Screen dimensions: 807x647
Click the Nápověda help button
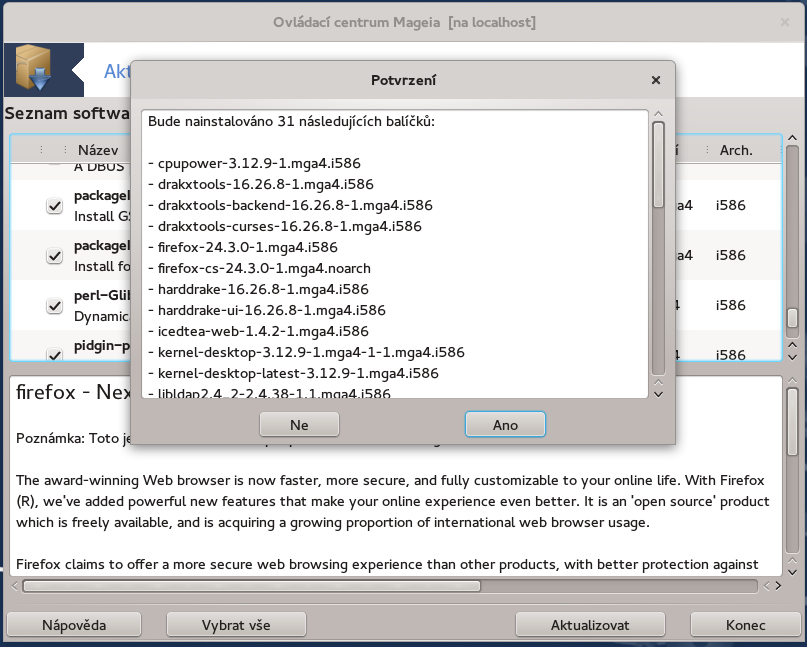point(74,625)
